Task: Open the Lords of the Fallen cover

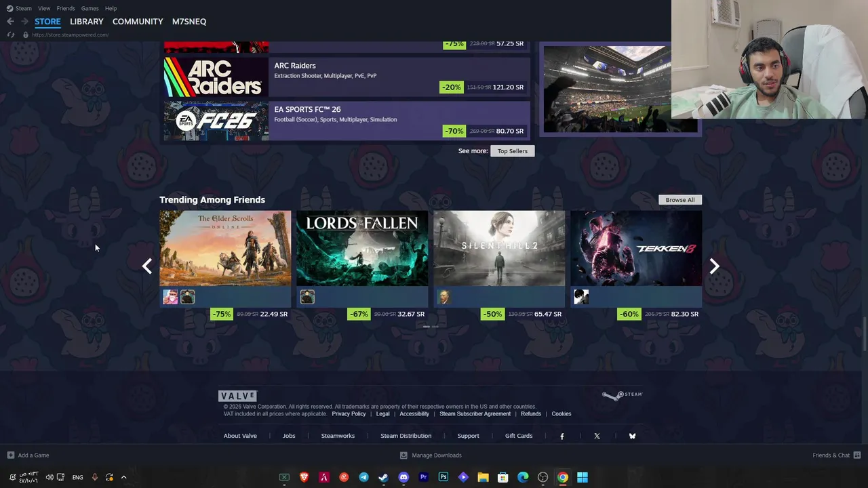Action: tap(362, 248)
